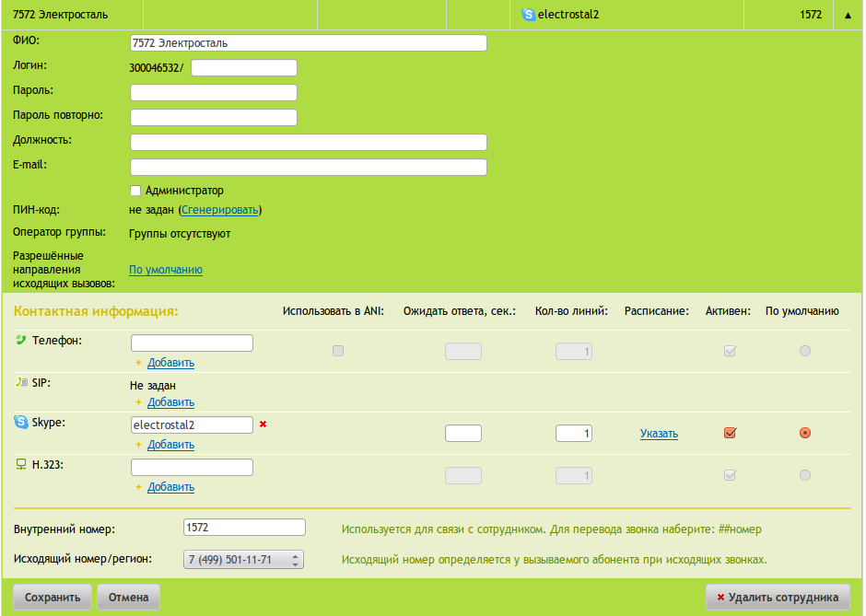866x616 pixels.
Task: Select Skype as the default contact radio
Action: click(x=805, y=433)
